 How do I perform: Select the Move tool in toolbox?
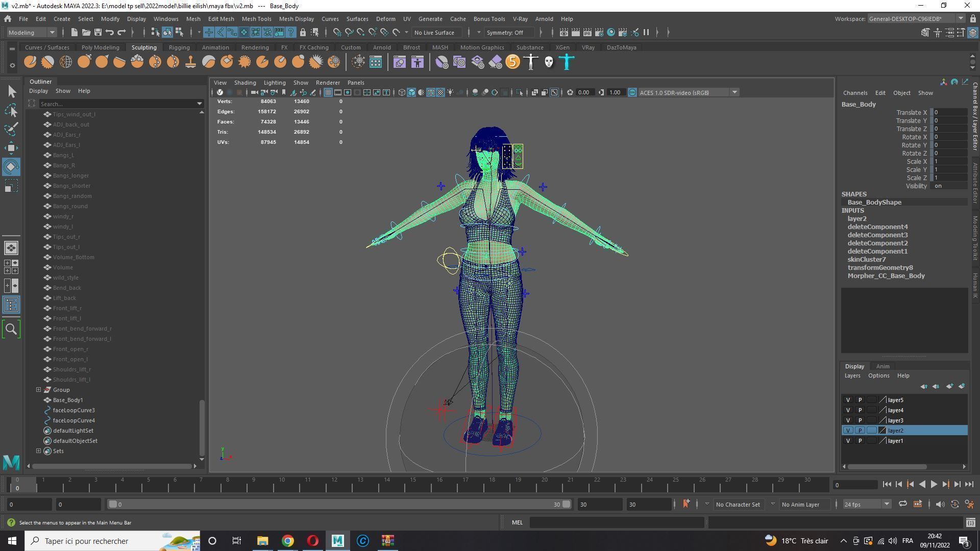click(x=11, y=148)
